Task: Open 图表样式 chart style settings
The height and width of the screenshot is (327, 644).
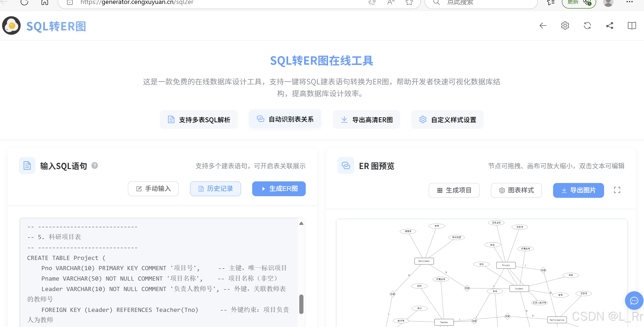Action: point(516,190)
